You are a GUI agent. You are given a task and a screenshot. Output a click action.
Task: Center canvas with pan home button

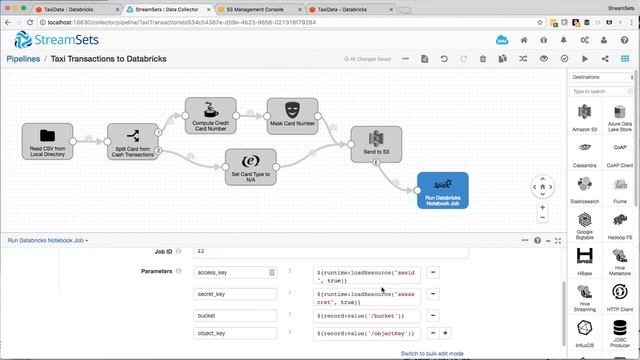click(542, 187)
